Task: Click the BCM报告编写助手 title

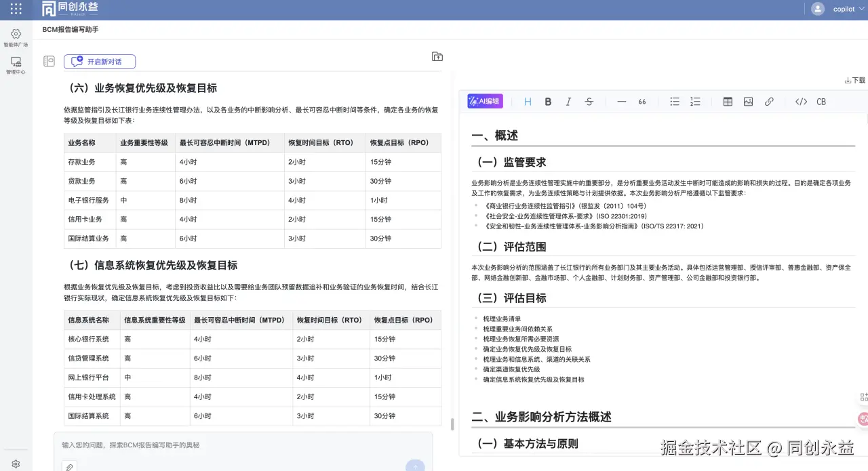Action: pyautogui.click(x=71, y=30)
